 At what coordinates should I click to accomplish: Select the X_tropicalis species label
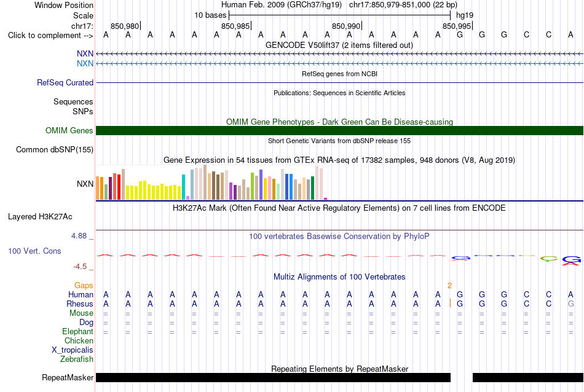(73, 350)
